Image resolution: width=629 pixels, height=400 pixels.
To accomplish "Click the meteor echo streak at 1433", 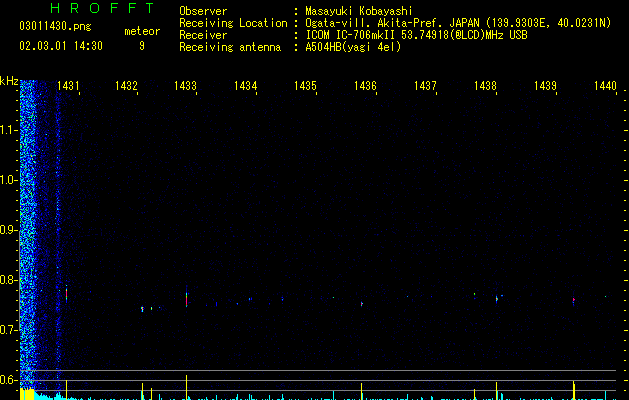I will tap(187, 298).
